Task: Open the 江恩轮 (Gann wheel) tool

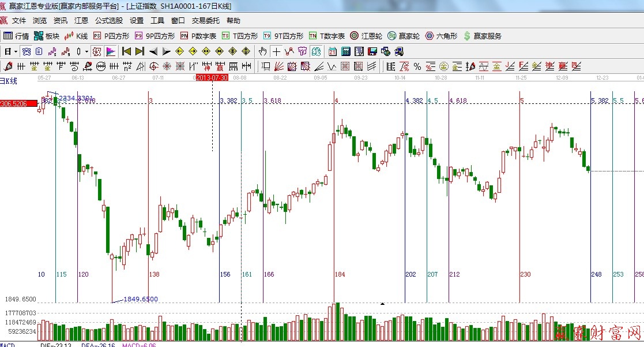Action: (366, 36)
